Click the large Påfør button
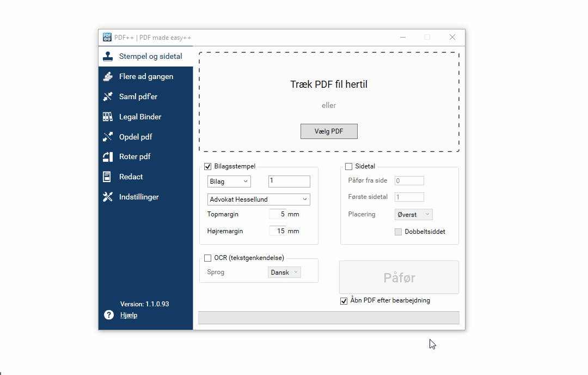The image size is (588, 375). point(399,277)
